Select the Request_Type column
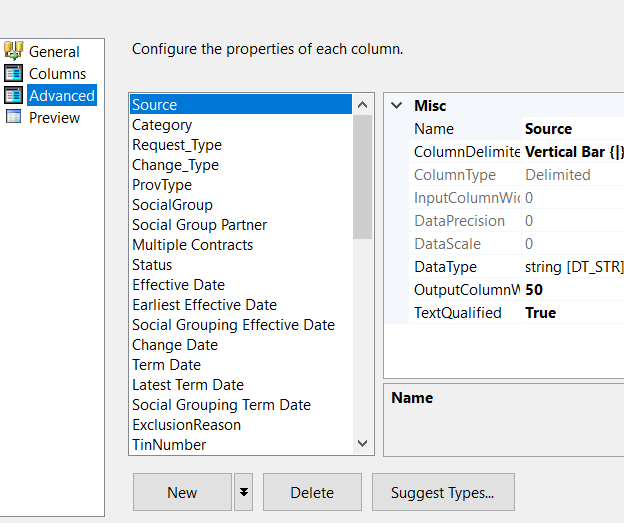This screenshot has width=624, height=523. (177, 145)
